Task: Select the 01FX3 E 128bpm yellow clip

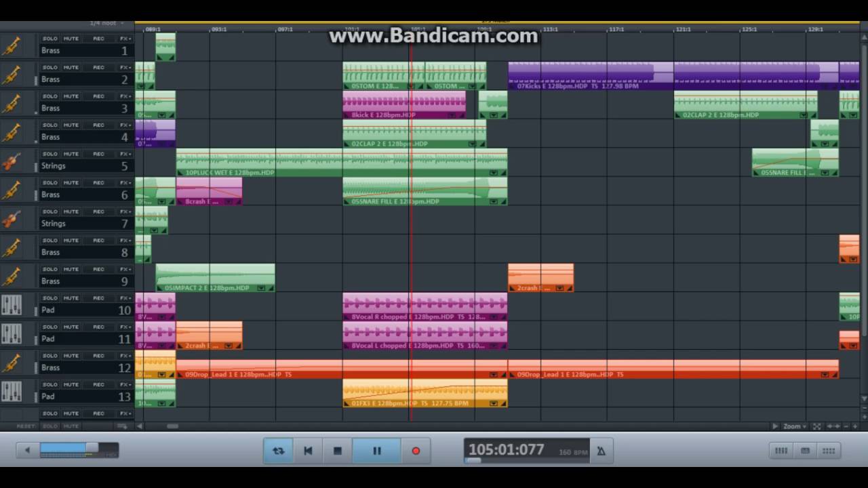Action: pos(425,393)
